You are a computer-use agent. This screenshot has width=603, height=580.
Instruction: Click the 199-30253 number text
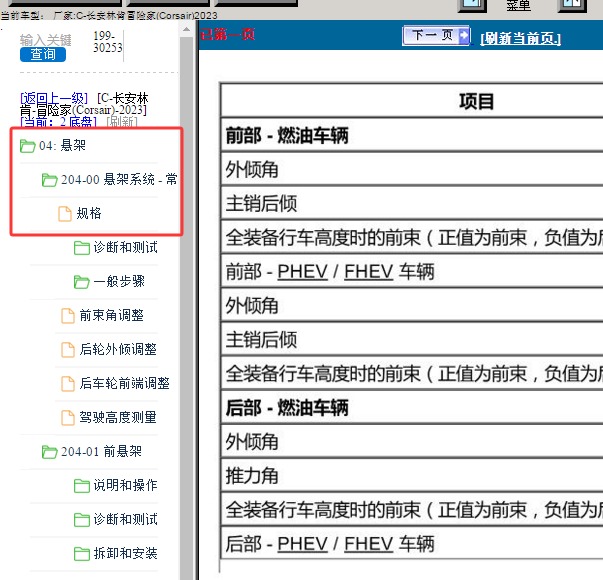pos(107,42)
